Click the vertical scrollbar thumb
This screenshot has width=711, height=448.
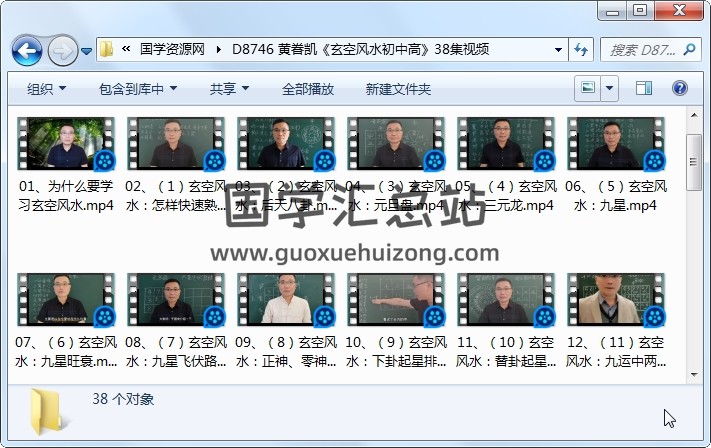coord(694,162)
